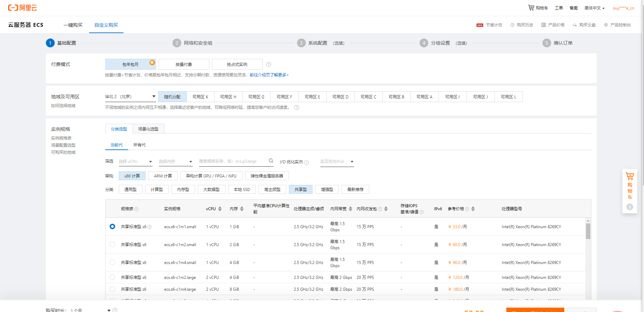
Task: Click help icon beside 内网收发包 header
Action: tap(380, 209)
